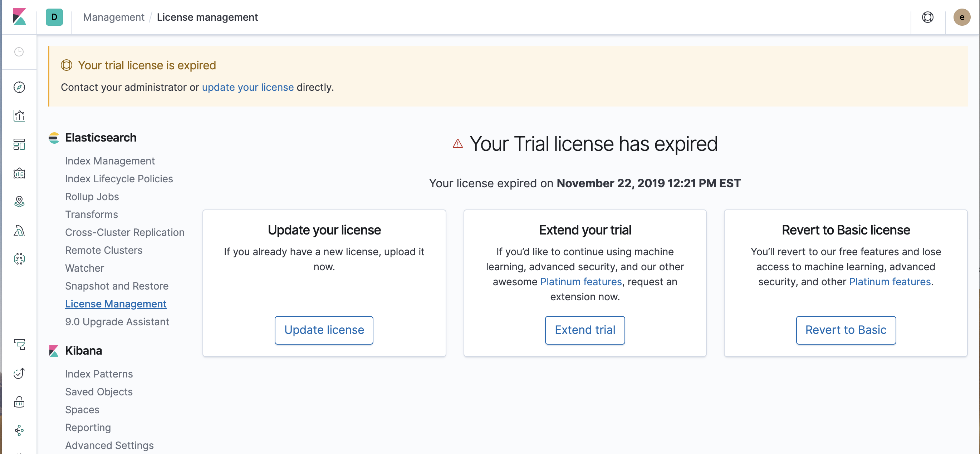Screen dimensions: 980x454
Task: Click the Kibana logo top left
Action: tap(19, 17)
